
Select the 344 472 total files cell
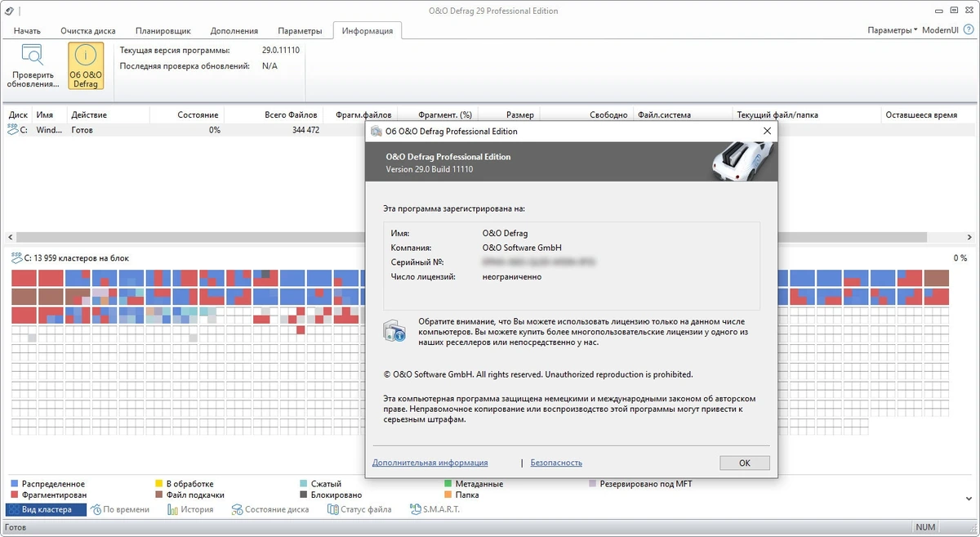305,130
